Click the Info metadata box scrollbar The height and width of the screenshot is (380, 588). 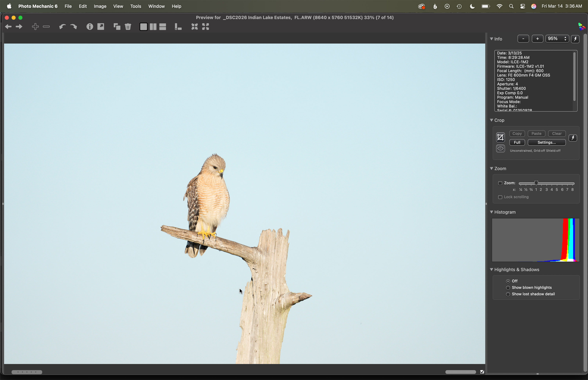[x=574, y=76]
